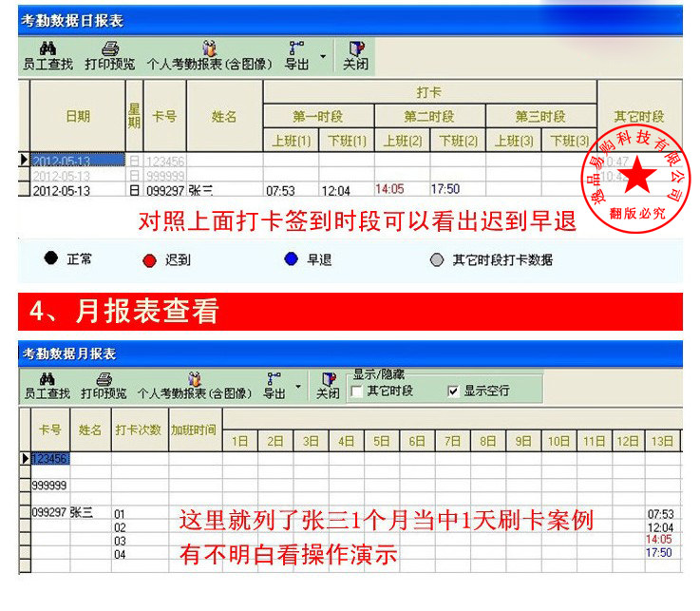Click the 10日 day column header
The image size is (700, 611).
[558, 441]
